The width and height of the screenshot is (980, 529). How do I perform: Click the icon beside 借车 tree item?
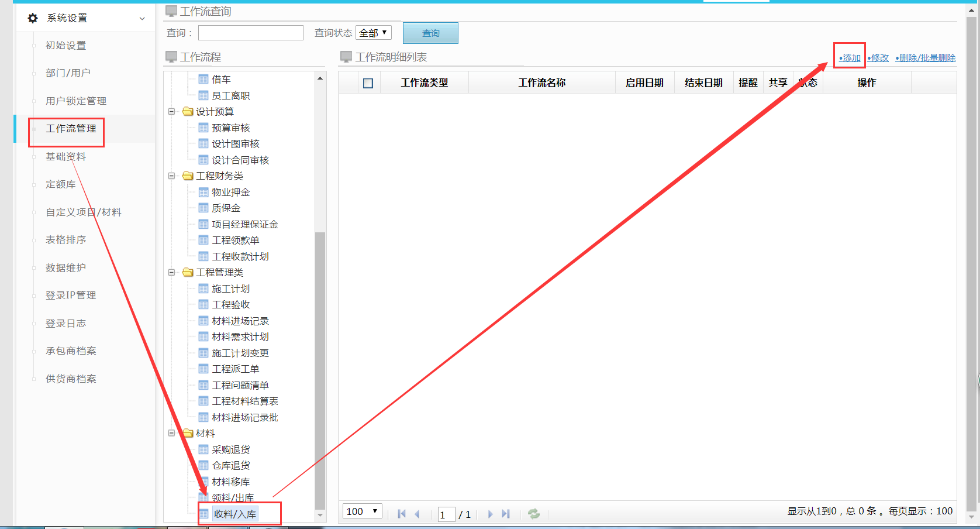(203, 79)
